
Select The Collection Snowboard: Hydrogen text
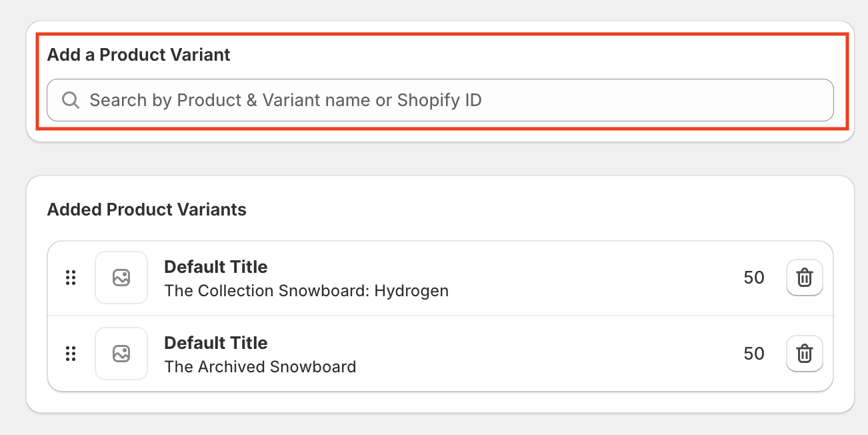coord(306,291)
